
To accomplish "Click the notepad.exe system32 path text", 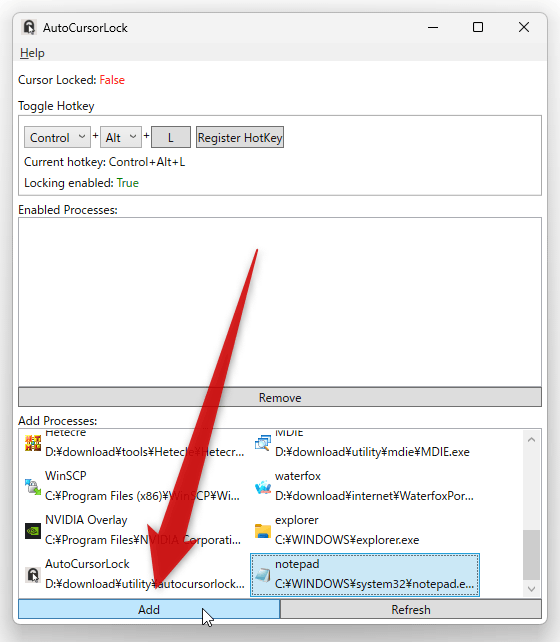I will (375, 583).
